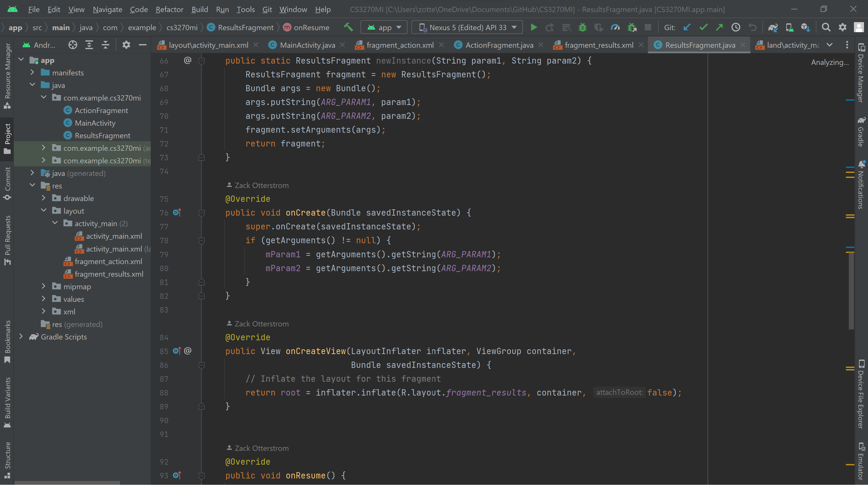Click the Git Commit checkmark icon
Screen dimensions: 868x485
tap(703, 27)
